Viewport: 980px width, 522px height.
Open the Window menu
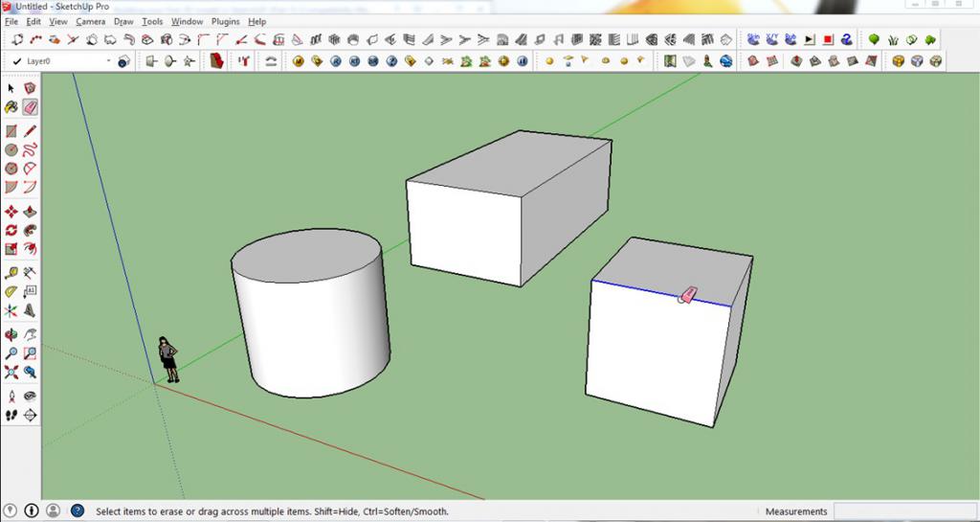[187, 21]
